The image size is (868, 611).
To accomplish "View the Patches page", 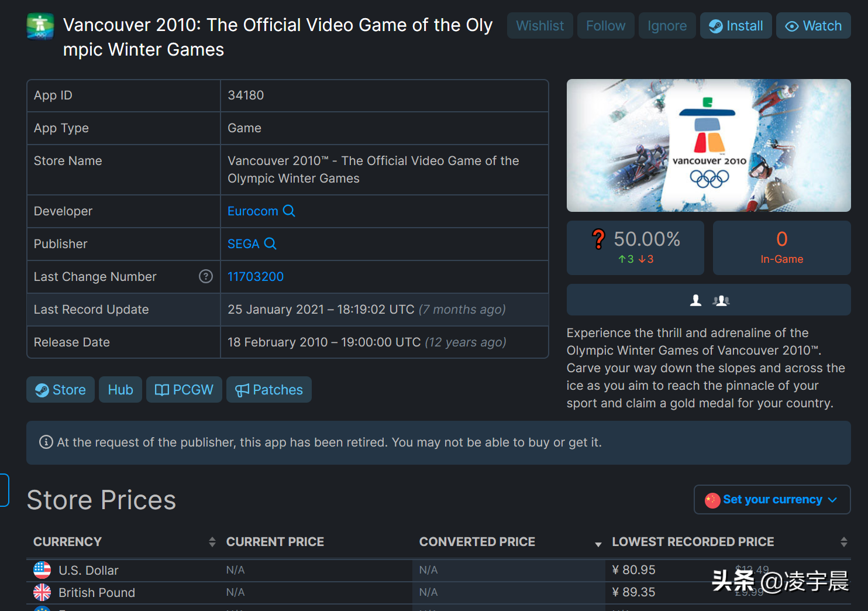I will click(x=268, y=390).
